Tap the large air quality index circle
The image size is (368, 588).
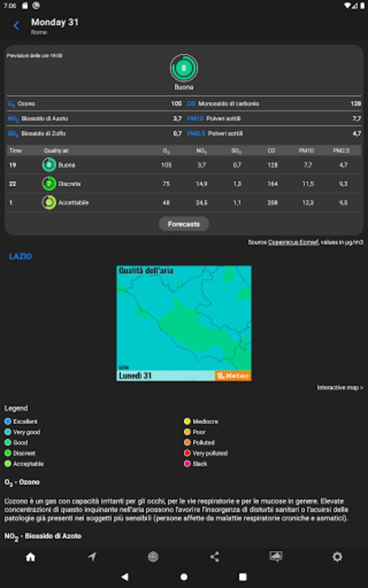click(183, 68)
